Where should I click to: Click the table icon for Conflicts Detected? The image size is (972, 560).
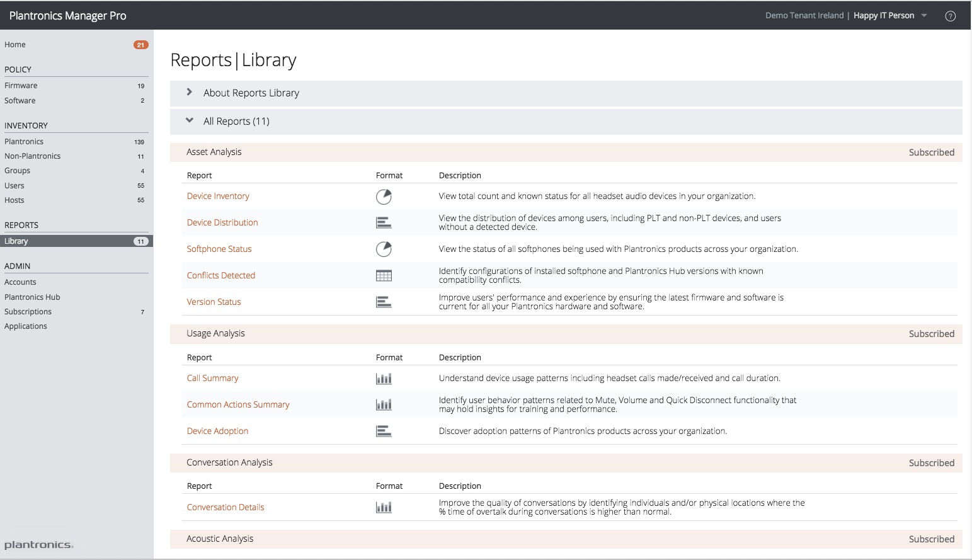pos(384,276)
